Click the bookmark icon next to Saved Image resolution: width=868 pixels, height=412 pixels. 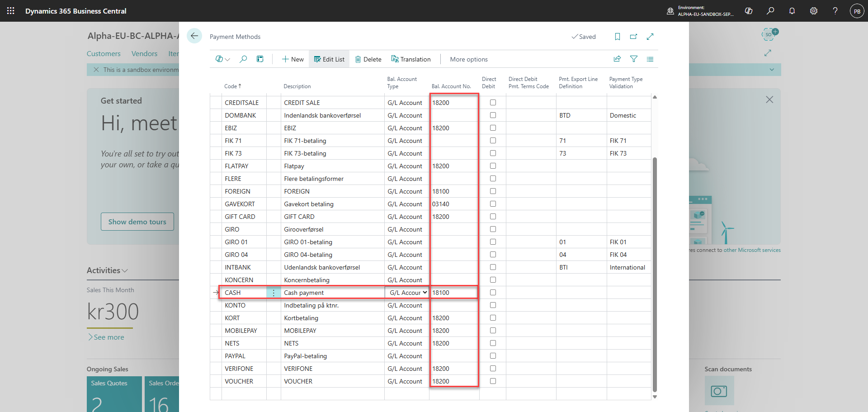618,37
